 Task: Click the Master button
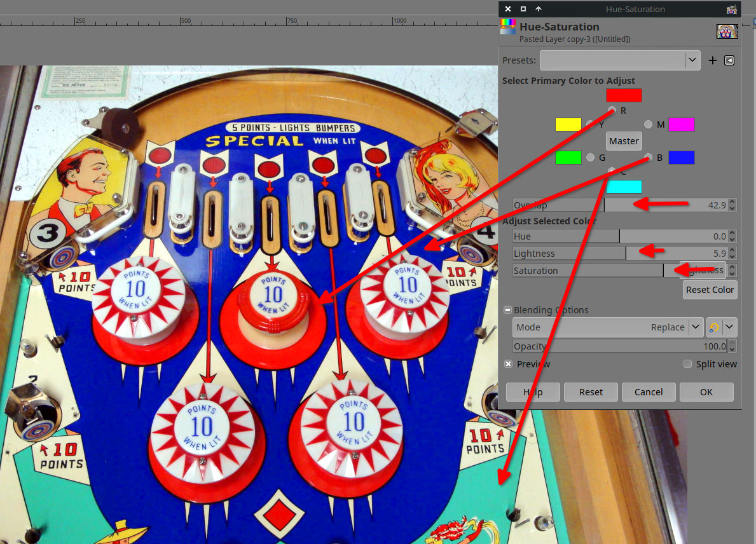[x=624, y=141]
